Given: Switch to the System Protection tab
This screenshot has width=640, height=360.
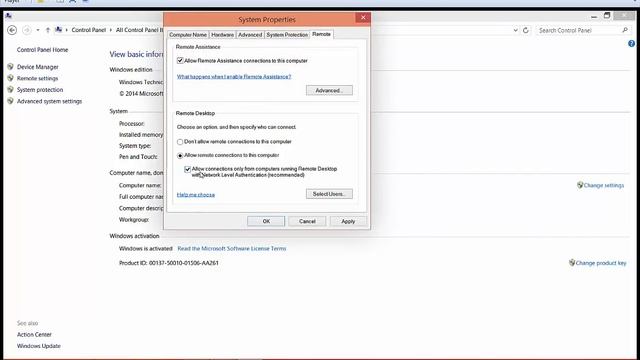Looking at the screenshot, I should 287,35.
